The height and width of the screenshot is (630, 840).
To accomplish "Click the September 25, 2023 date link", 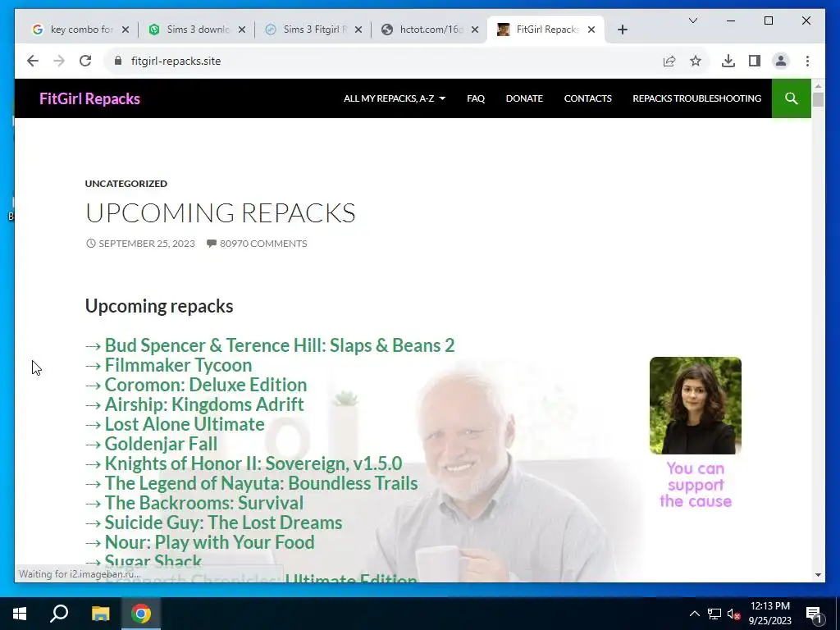I will (146, 243).
